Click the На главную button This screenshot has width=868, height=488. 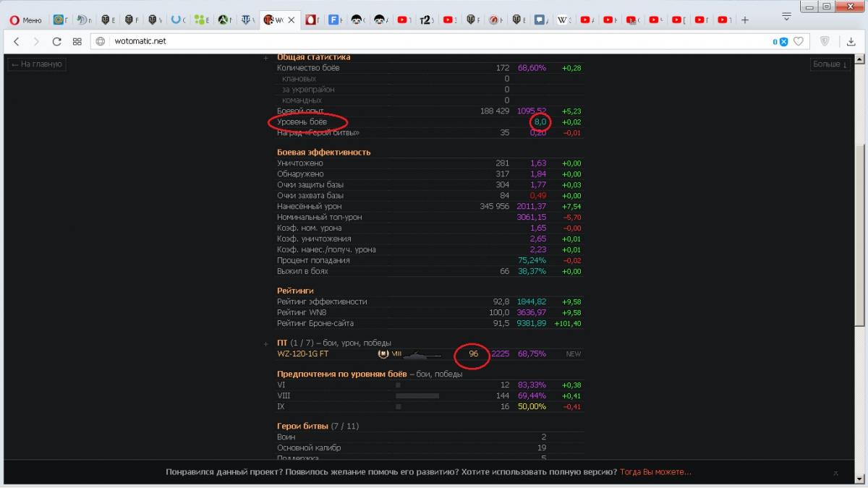[37, 64]
